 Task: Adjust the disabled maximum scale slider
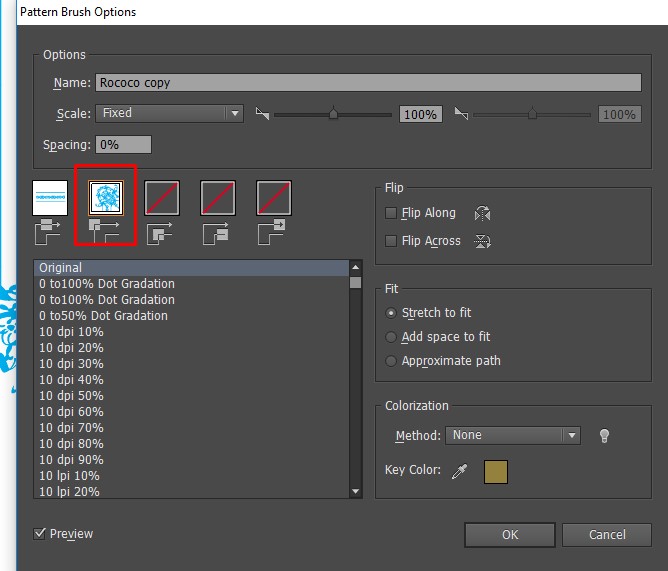(x=532, y=113)
